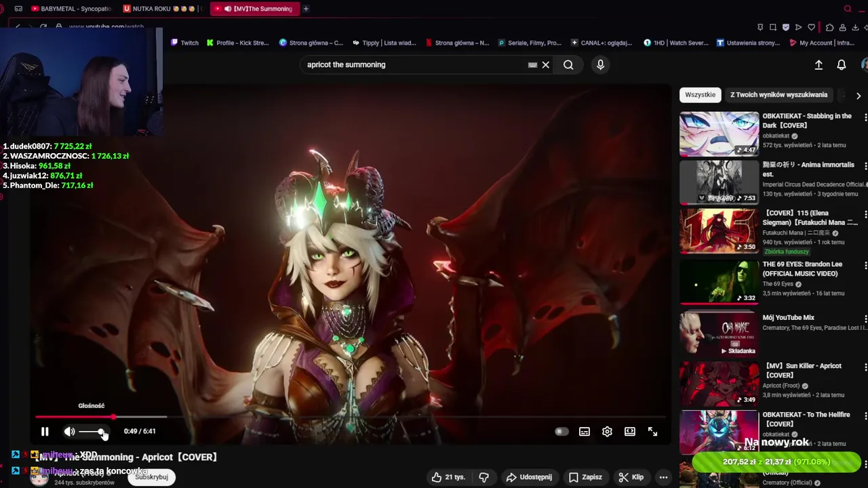The image size is (868, 488).
Task: Open the YouTube create/upload icon
Action: pos(818,65)
